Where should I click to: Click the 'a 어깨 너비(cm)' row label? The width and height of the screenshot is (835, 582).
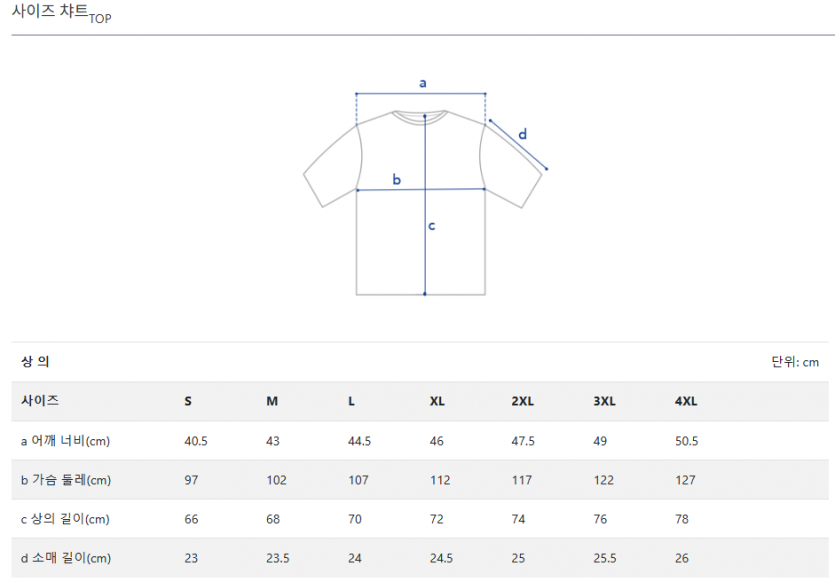click(65, 441)
